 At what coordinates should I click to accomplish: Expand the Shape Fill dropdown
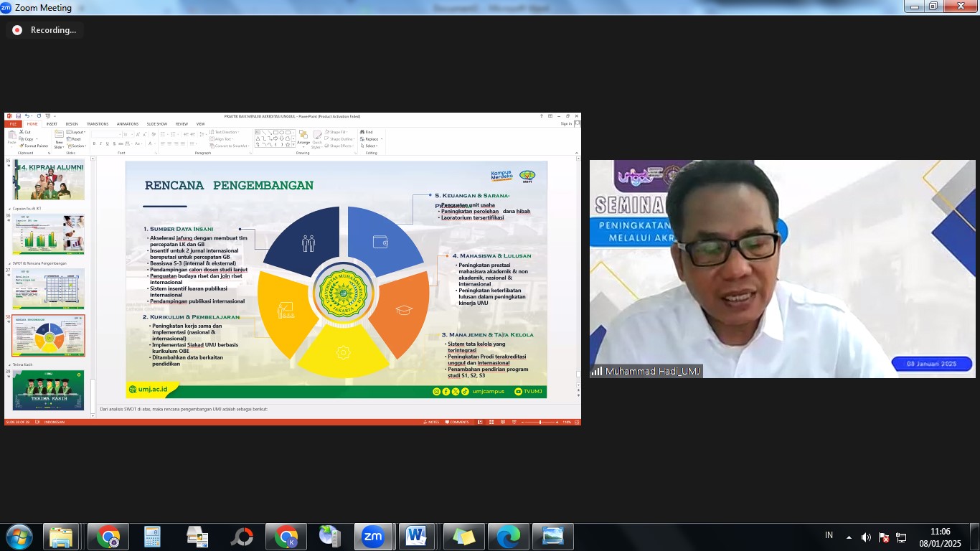tap(337, 132)
